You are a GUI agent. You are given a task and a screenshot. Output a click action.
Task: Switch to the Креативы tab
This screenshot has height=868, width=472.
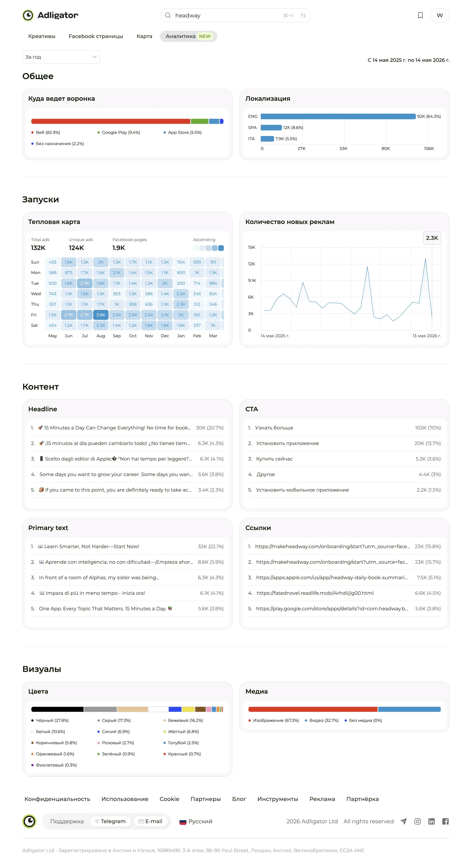click(x=42, y=36)
